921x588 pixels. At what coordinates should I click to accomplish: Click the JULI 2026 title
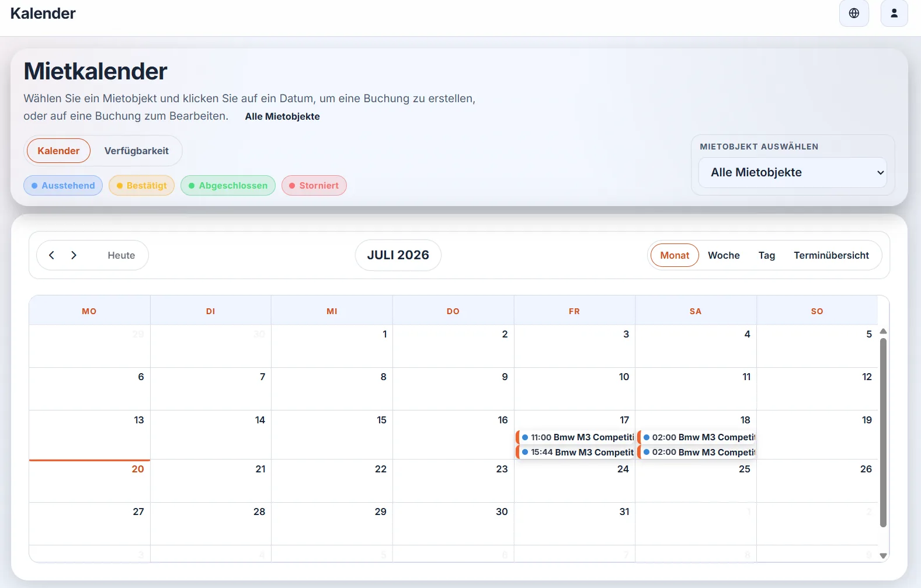(x=398, y=255)
